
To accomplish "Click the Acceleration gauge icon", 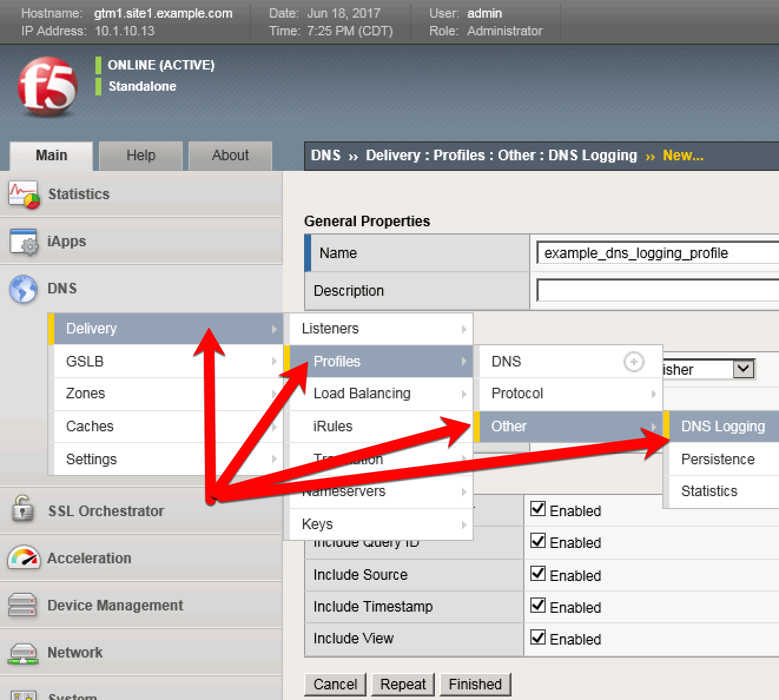I will tap(24, 557).
